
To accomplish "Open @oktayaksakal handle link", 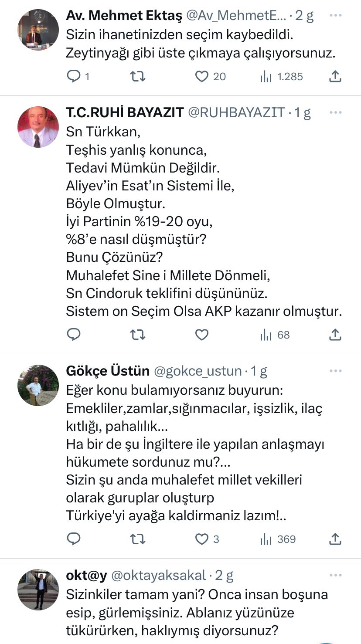I will [x=159, y=576].
